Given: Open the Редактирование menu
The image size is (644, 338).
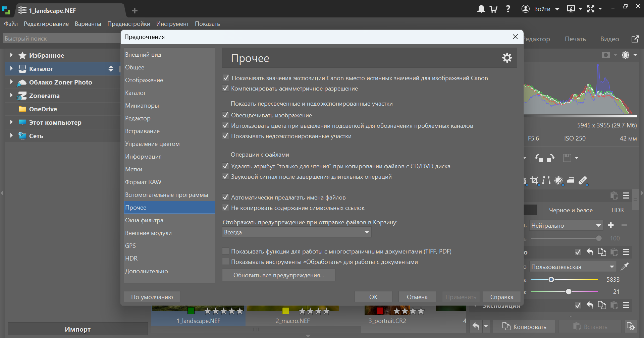Looking at the screenshot, I should [x=46, y=24].
